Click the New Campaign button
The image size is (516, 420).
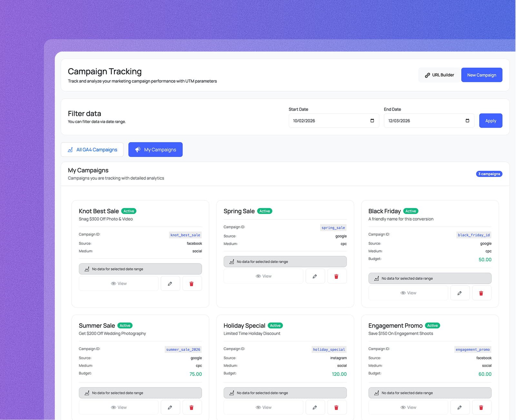tap(481, 75)
